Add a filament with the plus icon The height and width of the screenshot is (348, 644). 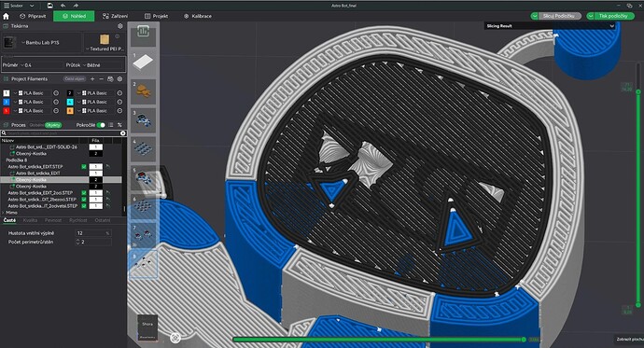coord(92,78)
